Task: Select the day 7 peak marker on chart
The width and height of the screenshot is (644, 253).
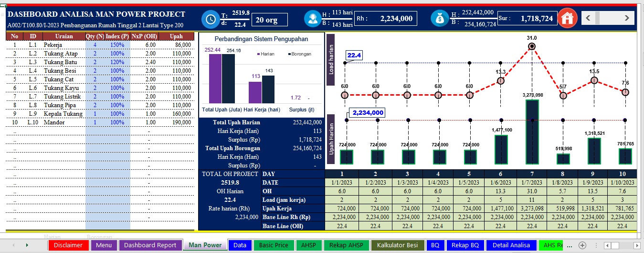Action: pos(532,46)
